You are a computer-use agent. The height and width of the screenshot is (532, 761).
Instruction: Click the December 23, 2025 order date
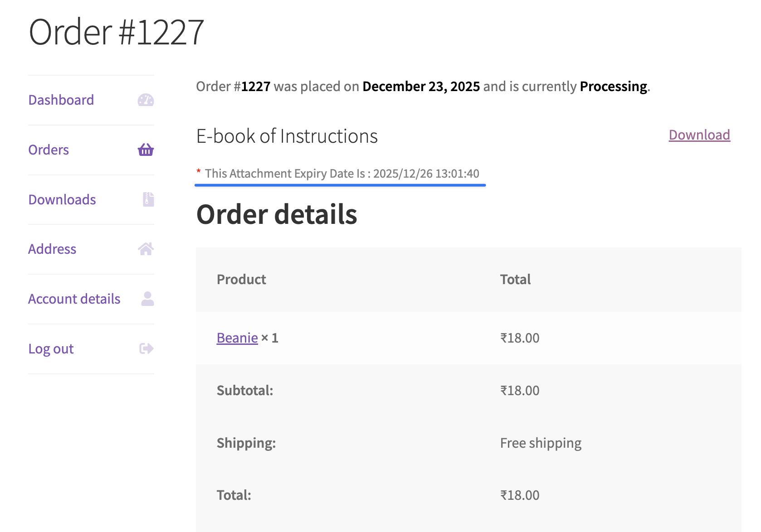point(421,87)
